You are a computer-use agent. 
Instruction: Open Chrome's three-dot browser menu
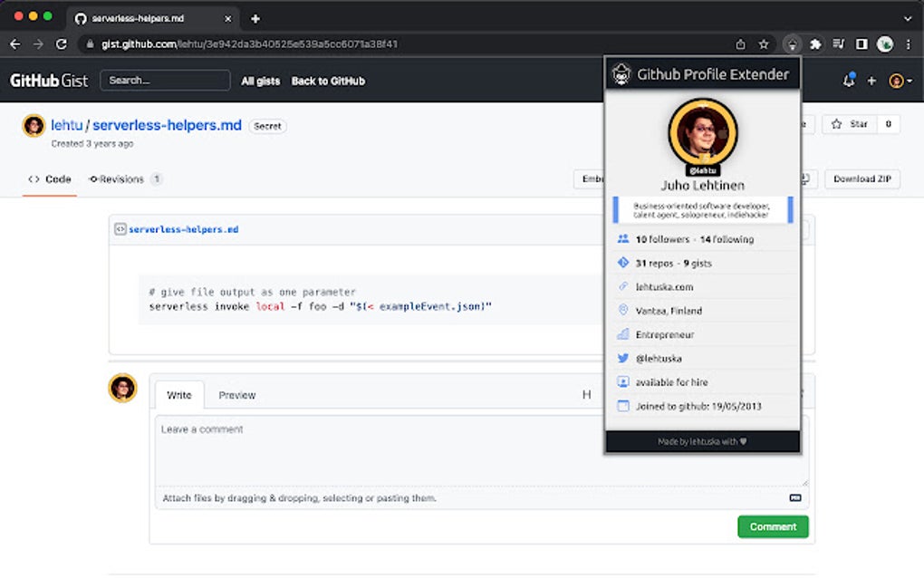pyautogui.click(x=909, y=43)
